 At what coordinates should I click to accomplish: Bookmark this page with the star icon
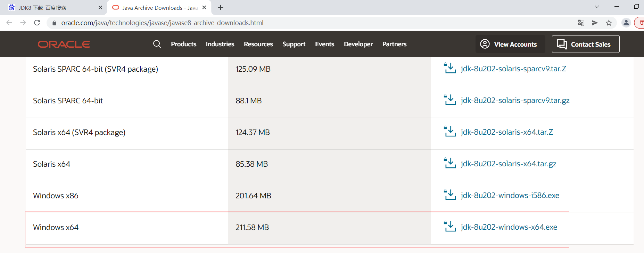(x=609, y=23)
